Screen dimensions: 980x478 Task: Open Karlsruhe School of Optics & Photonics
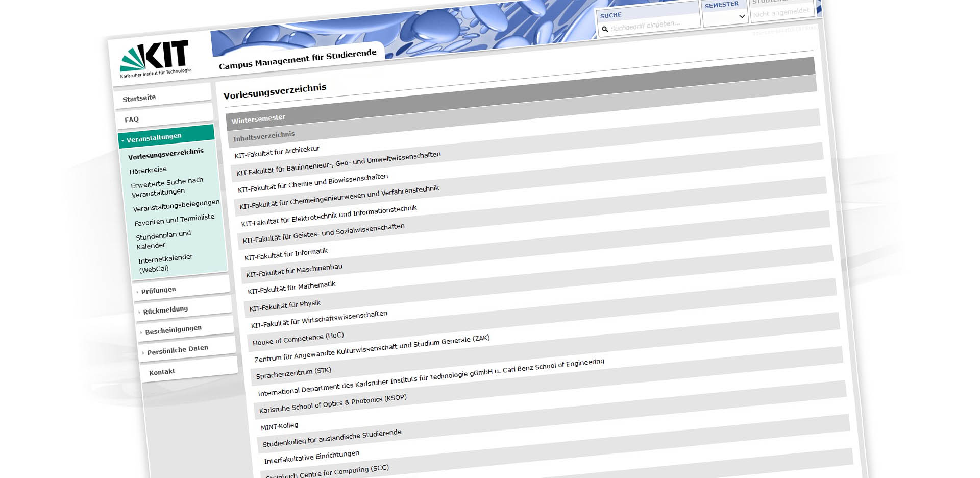point(333,404)
